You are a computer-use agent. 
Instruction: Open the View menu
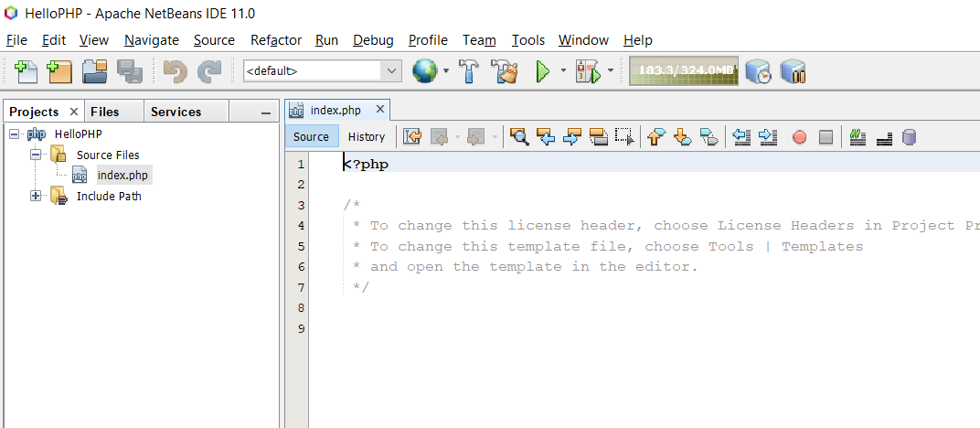click(94, 40)
